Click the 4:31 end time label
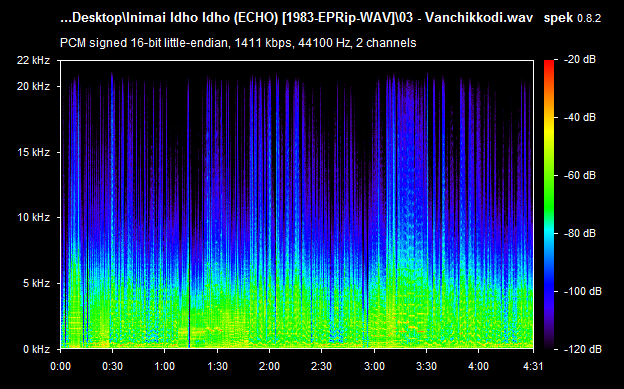Viewport: 624px width, 389px height. coord(533,366)
